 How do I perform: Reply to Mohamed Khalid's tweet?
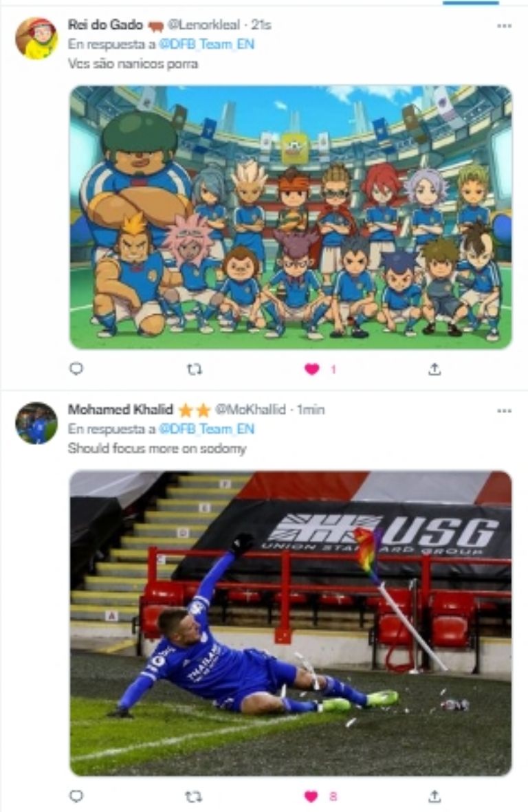(76, 796)
